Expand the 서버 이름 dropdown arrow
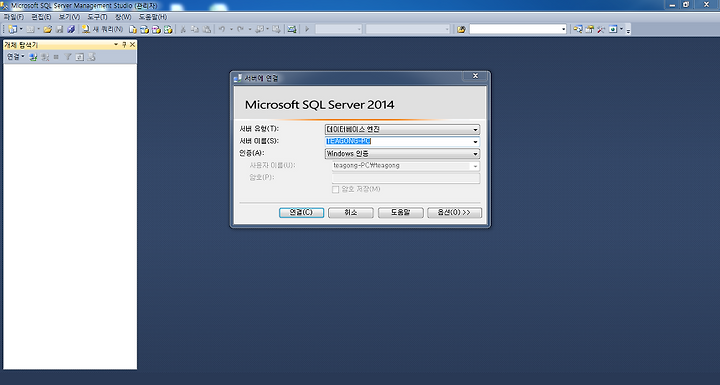This screenshot has height=385, width=720. [475, 142]
